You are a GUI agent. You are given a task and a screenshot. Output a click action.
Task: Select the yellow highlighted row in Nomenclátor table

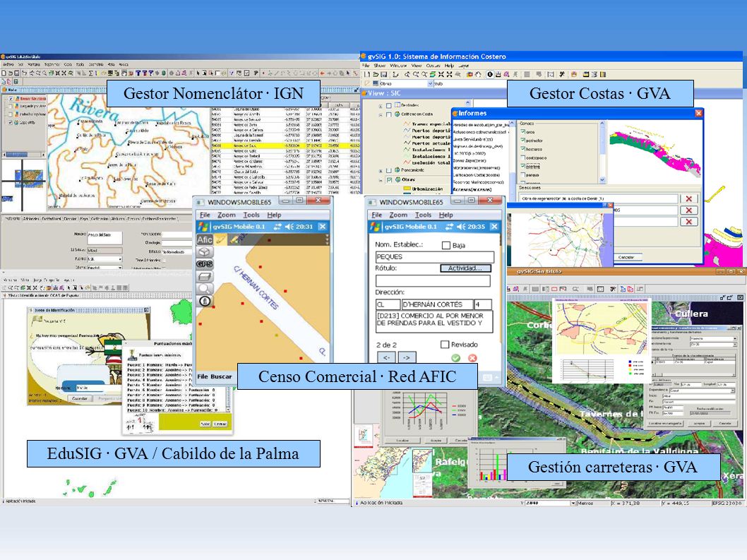coord(285,146)
